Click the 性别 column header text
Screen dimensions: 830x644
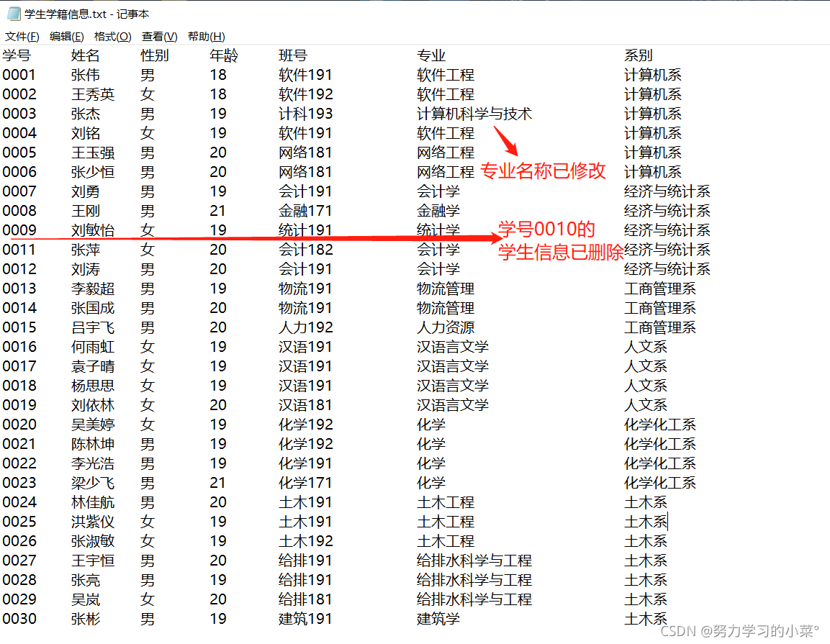pyautogui.click(x=155, y=55)
